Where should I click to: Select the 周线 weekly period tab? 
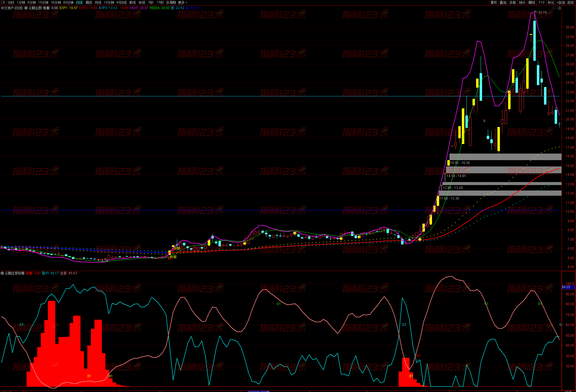point(89,2)
